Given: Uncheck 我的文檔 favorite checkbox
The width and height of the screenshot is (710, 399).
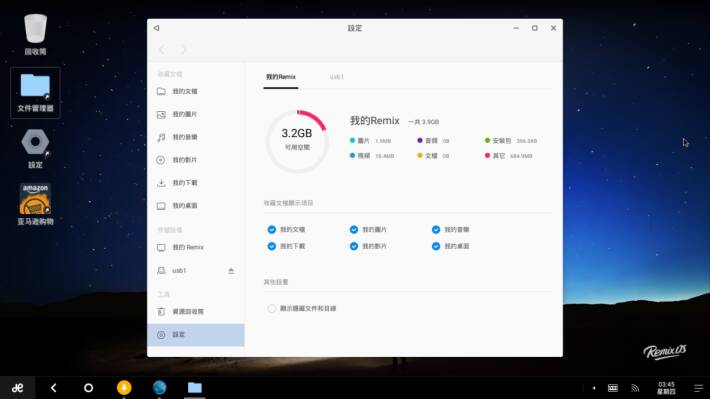Looking at the screenshot, I should click(272, 230).
